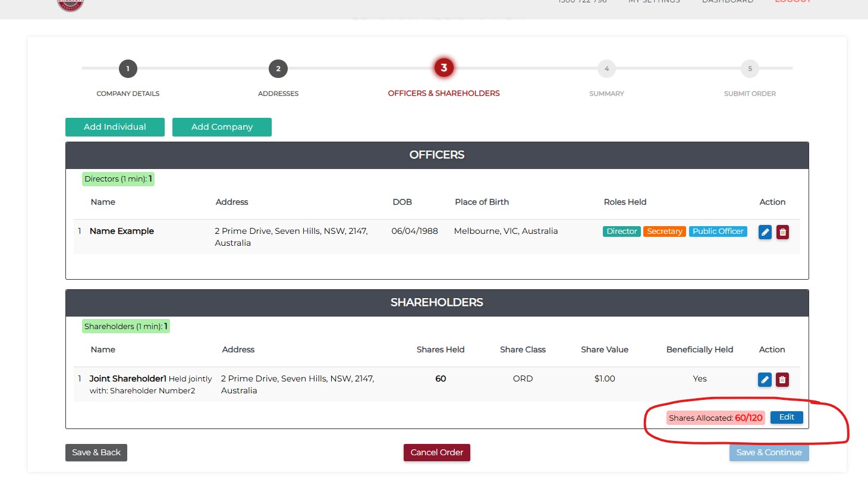
Task: Edit the officer Name Example
Action: [765, 232]
